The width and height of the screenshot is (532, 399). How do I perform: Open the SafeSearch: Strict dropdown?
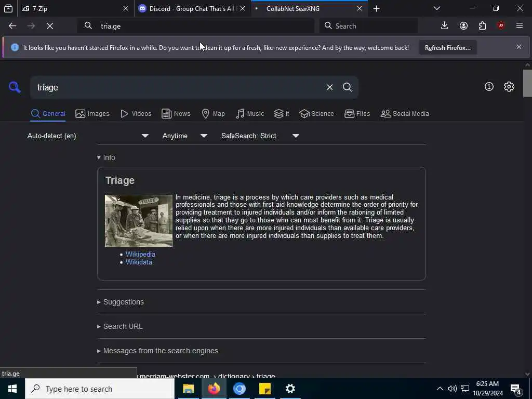coord(260,136)
